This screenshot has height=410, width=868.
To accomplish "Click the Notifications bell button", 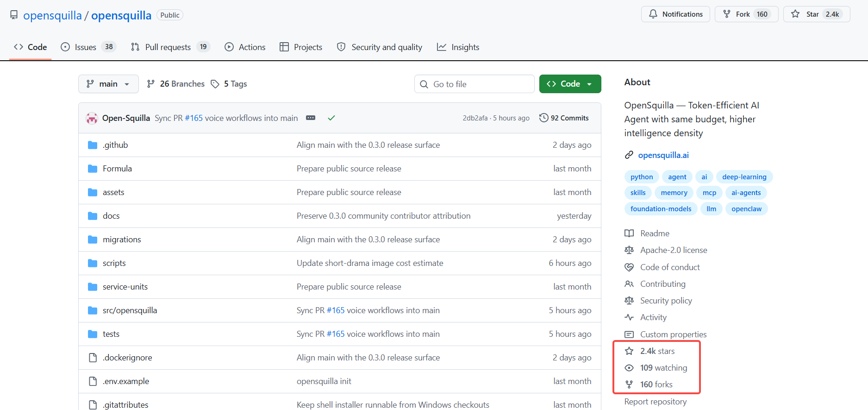I will tap(675, 14).
